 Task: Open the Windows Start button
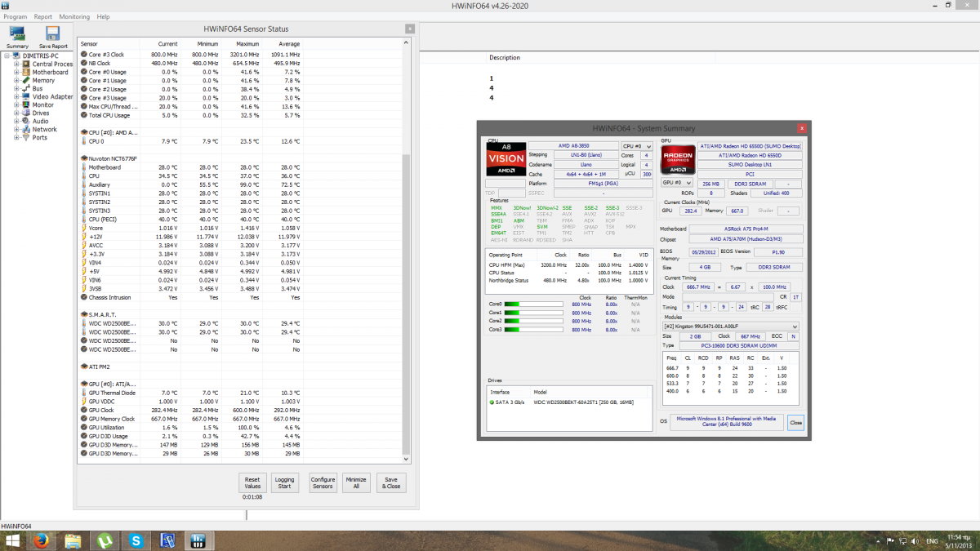pyautogui.click(x=13, y=540)
